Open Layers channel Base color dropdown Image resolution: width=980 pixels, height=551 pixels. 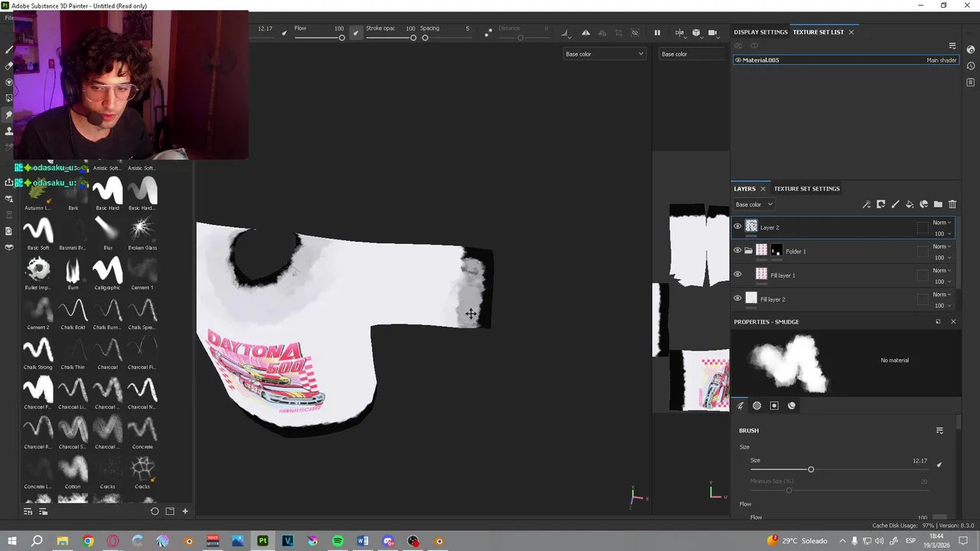[x=754, y=204]
